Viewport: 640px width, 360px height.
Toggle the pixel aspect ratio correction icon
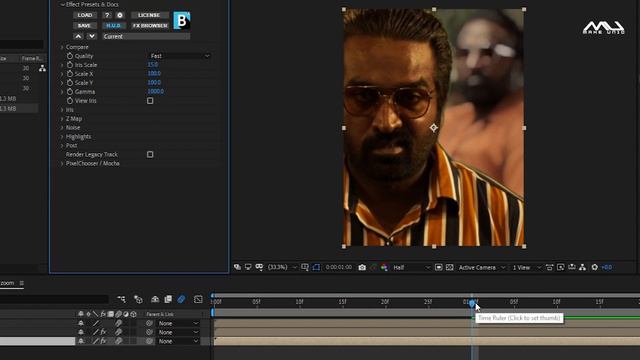[x=549, y=267]
